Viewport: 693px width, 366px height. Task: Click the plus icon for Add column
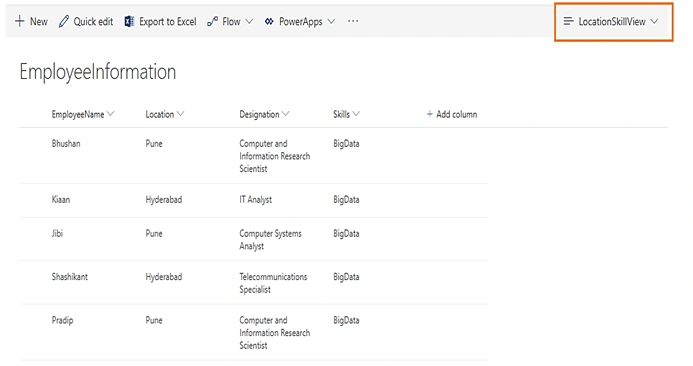pyautogui.click(x=430, y=114)
